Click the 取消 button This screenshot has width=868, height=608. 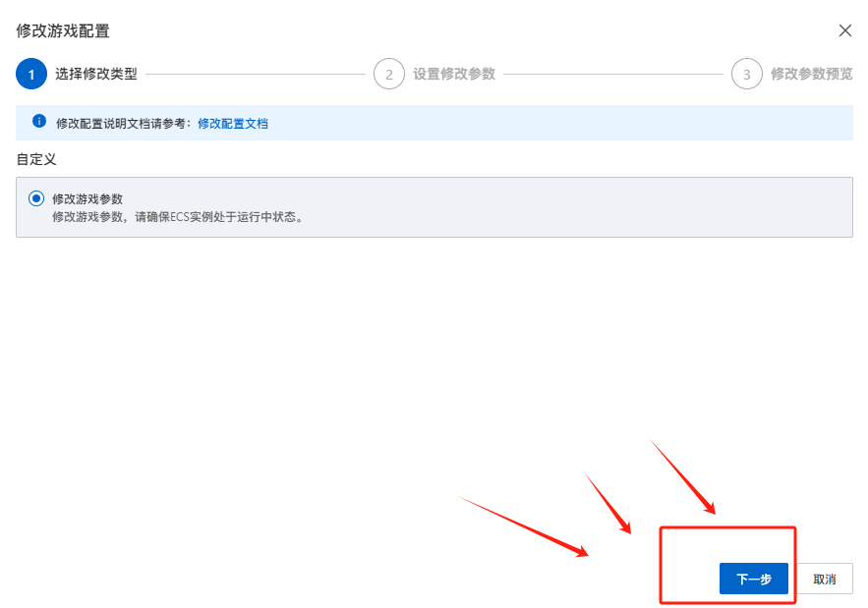825,579
